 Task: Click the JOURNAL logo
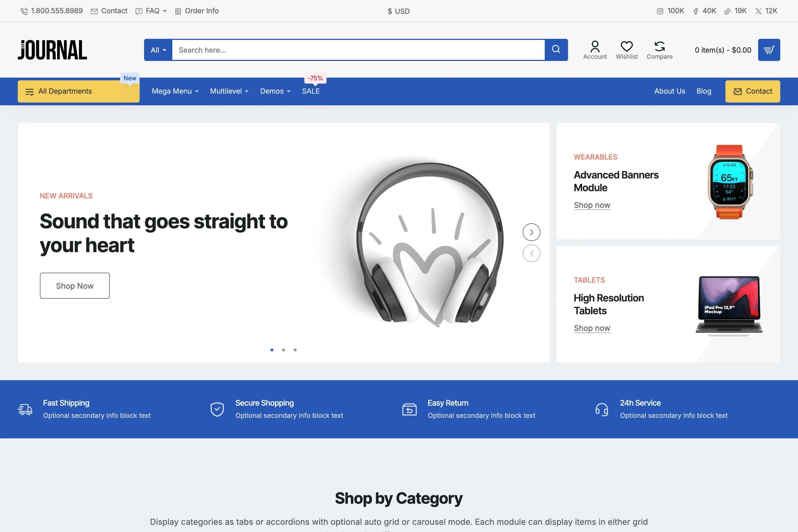pyautogui.click(x=52, y=50)
